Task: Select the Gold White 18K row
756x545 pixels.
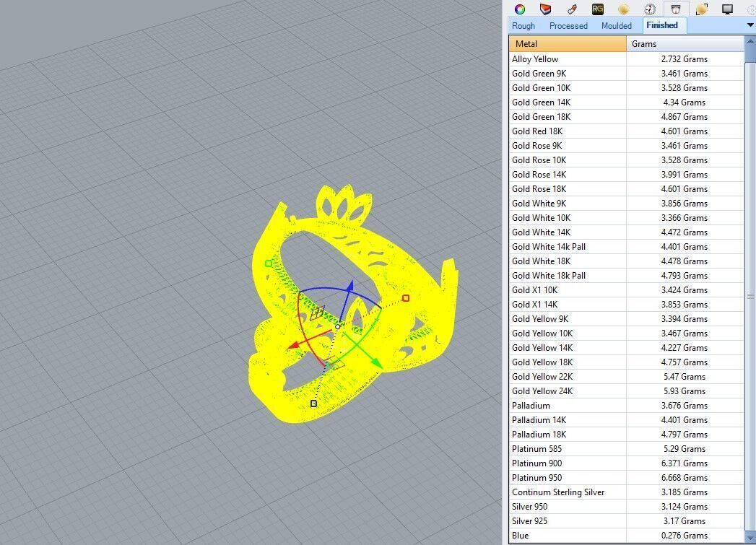Action: 626,261
